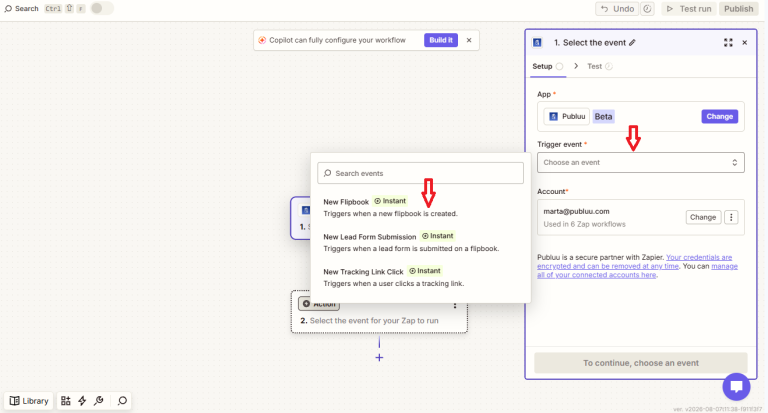Add a step with the plus icon
The height and width of the screenshot is (413, 768).
pos(379,358)
